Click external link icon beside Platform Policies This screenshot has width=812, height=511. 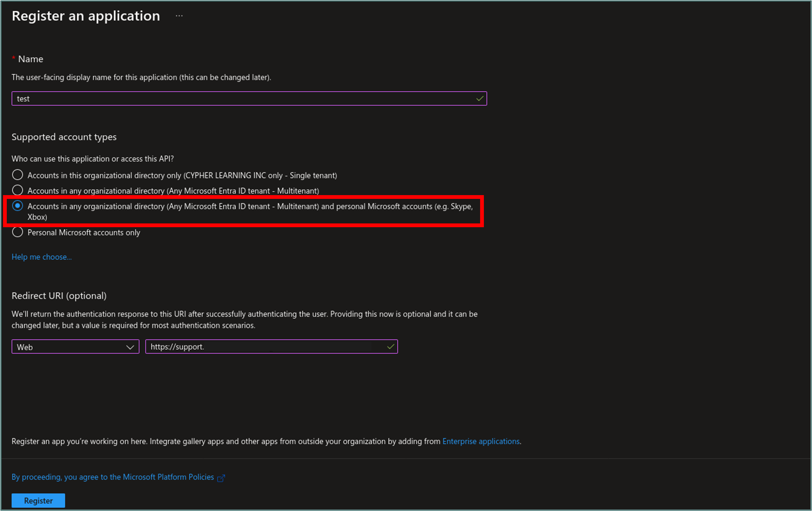pyautogui.click(x=221, y=478)
